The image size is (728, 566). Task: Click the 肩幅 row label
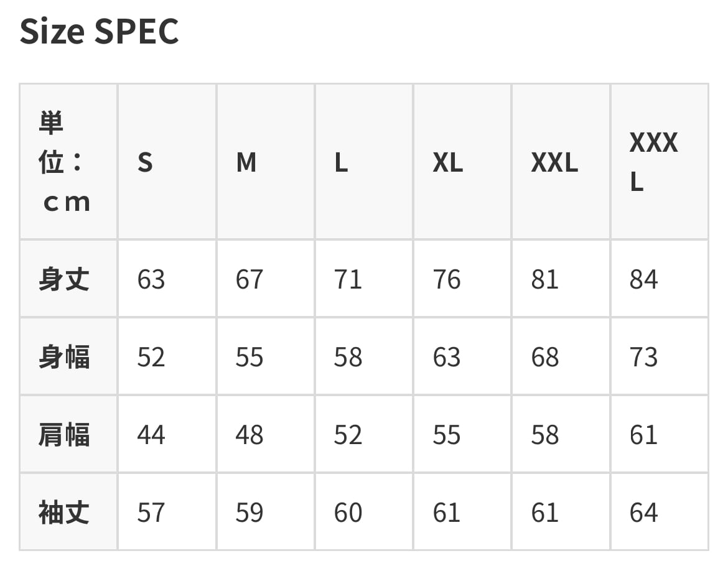coord(64,435)
